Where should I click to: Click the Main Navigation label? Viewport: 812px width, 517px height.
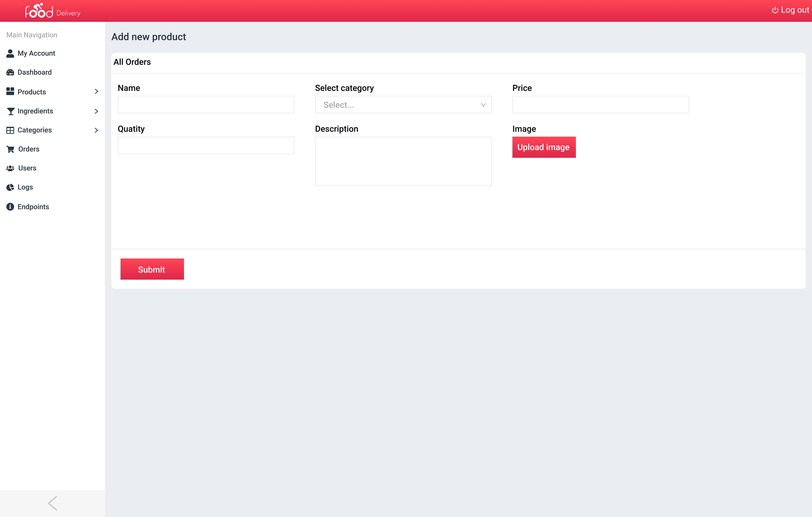pyautogui.click(x=32, y=35)
